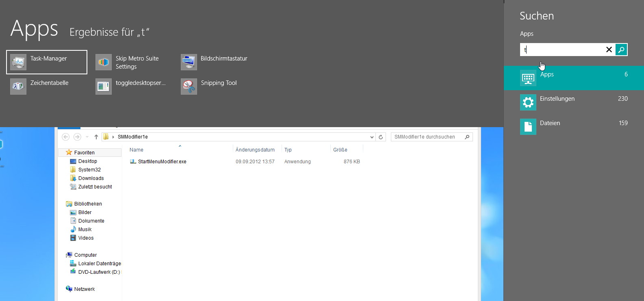
Task: Select Bibliotheken in the navigation pane
Action: pyautogui.click(x=88, y=204)
